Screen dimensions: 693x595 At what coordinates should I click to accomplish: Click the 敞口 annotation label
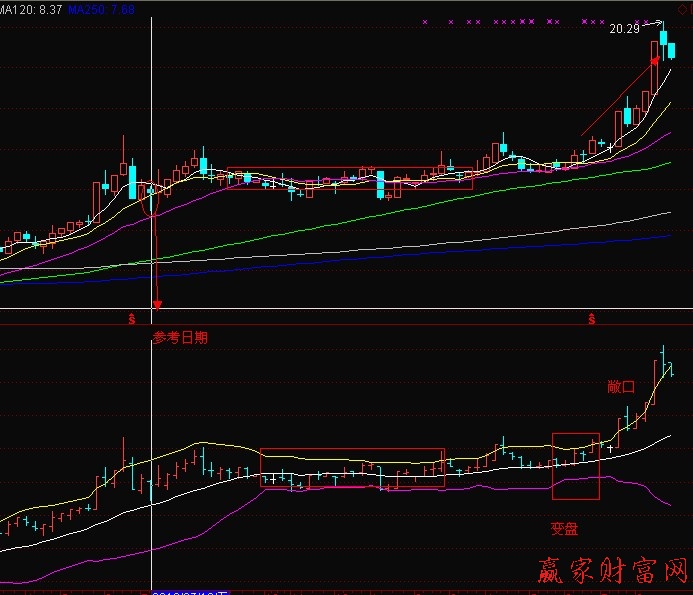(621, 386)
